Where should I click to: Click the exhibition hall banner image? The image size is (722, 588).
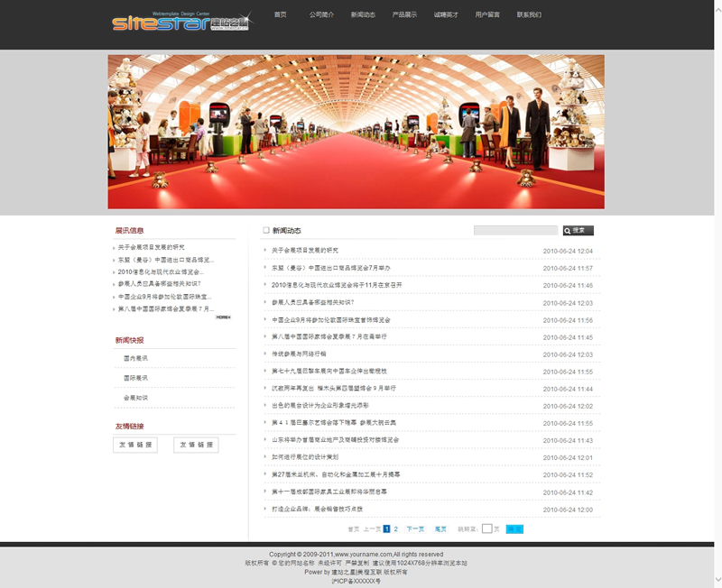pyautogui.click(x=356, y=132)
